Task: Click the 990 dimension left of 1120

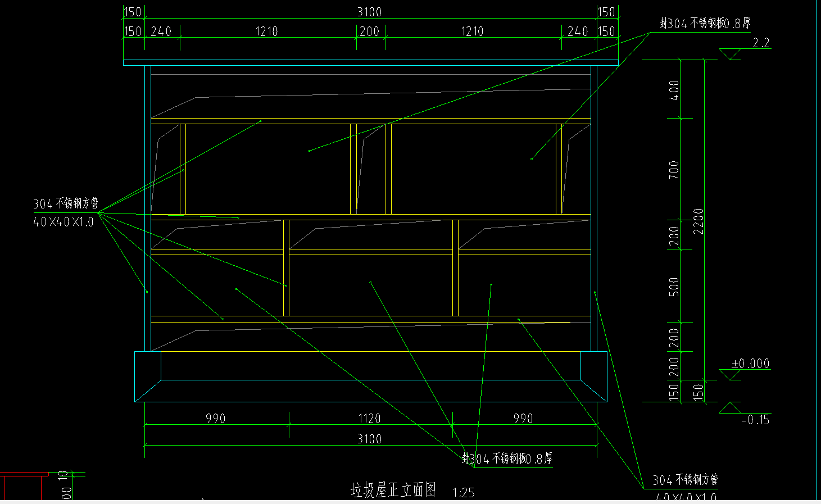Action: 215,419
